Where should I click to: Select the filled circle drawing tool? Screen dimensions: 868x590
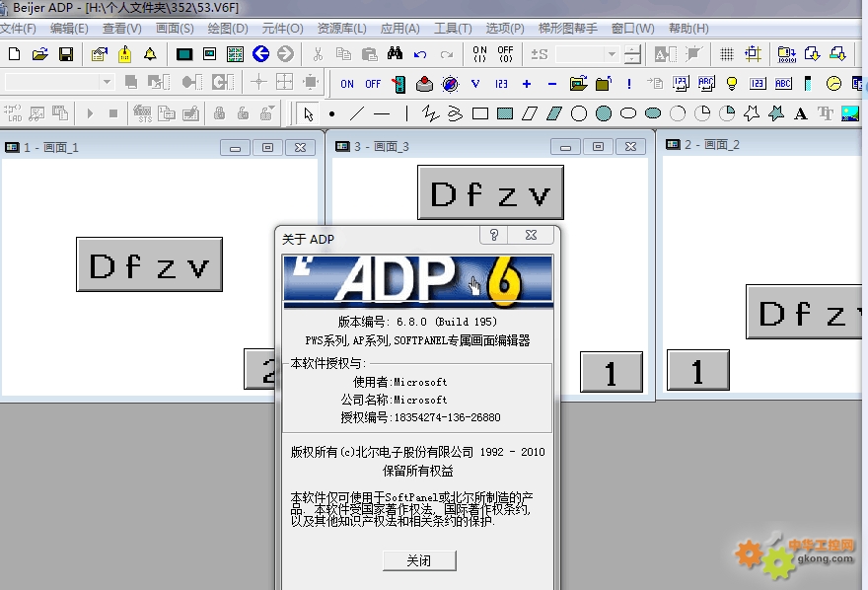click(604, 113)
